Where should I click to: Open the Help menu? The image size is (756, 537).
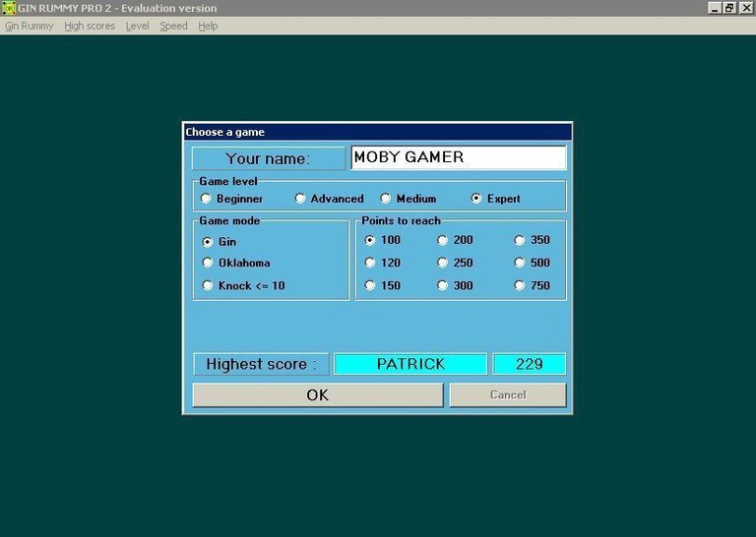point(208,27)
